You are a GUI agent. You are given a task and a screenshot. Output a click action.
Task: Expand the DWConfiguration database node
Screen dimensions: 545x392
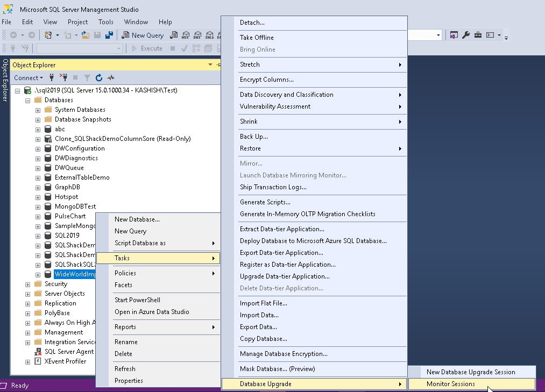click(x=38, y=149)
